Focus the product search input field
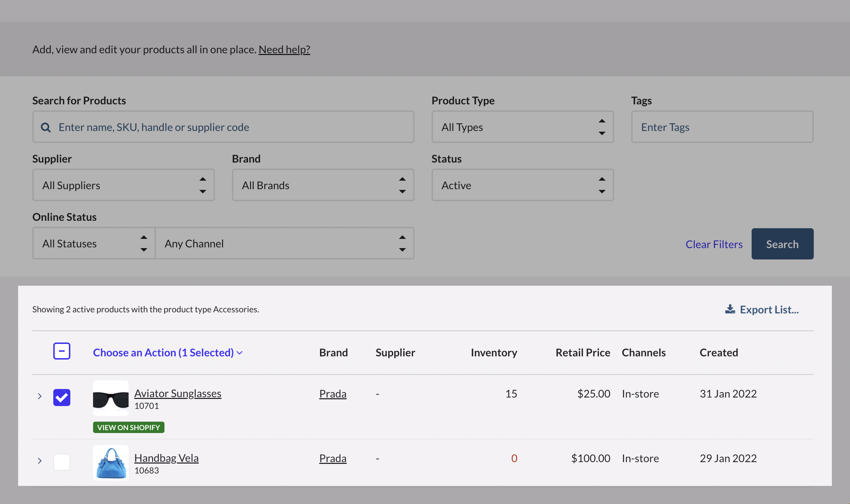The height and width of the screenshot is (504, 850). (223, 127)
